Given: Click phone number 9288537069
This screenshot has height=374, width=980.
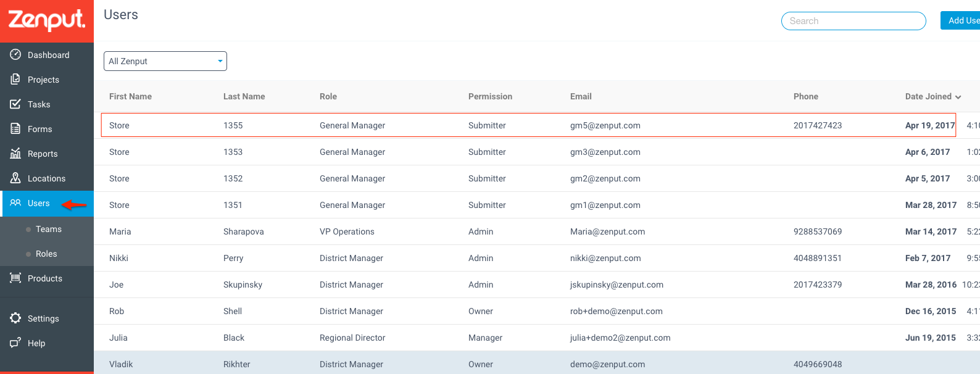Looking at the screenshot, I should (818, 231).
